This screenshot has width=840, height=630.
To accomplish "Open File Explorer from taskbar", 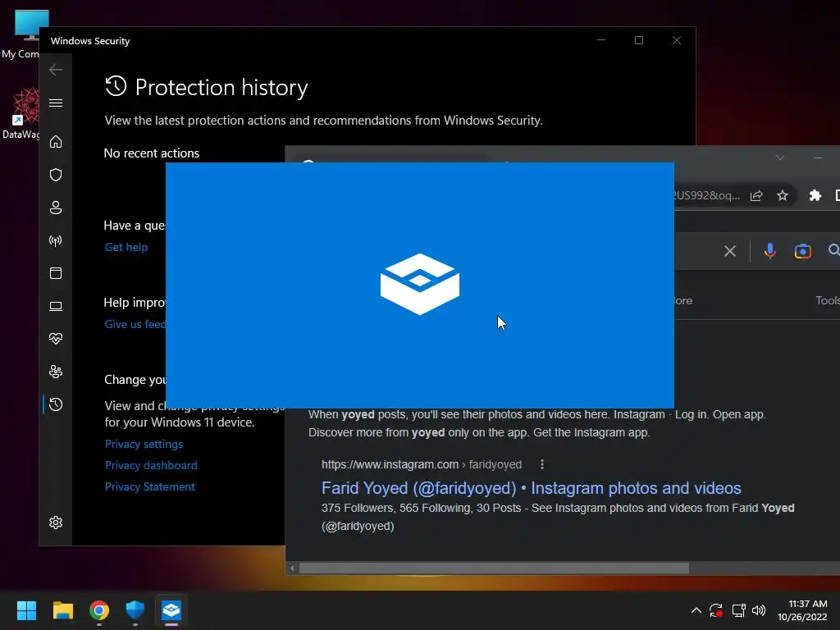I will [x=62, y=610].
